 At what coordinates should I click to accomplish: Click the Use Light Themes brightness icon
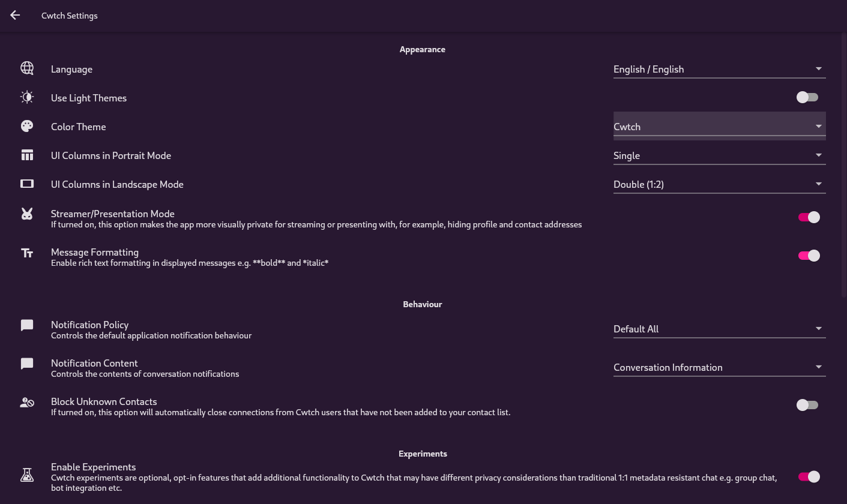(27, 97)
